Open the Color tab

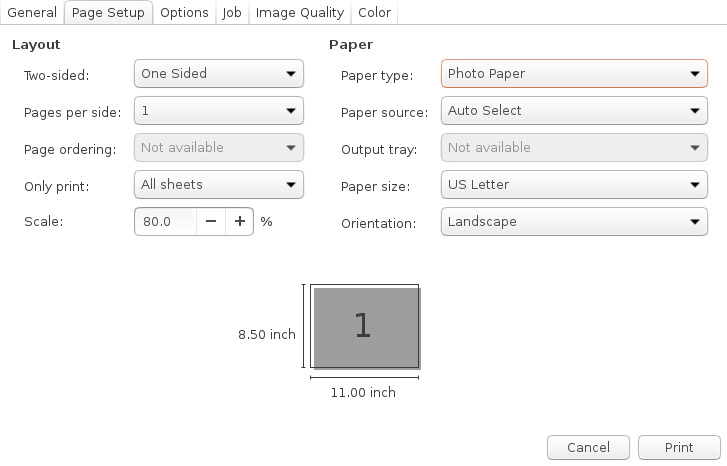click(x=375, y=13)
